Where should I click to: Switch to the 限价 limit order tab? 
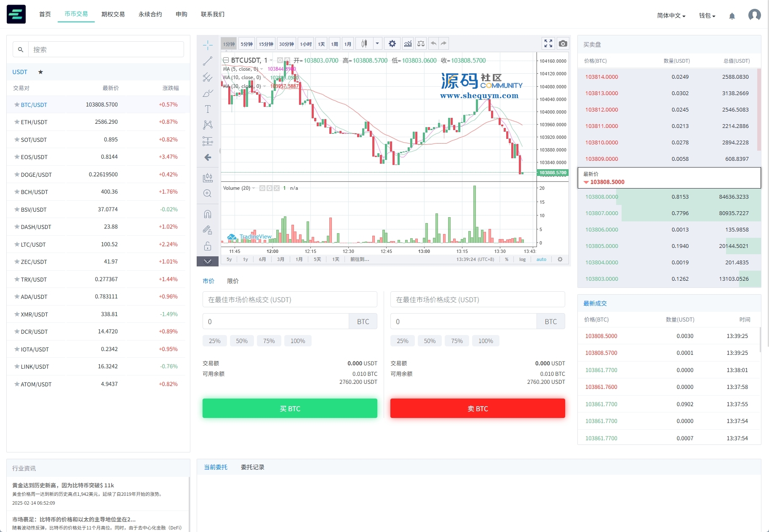pos(232,281)
